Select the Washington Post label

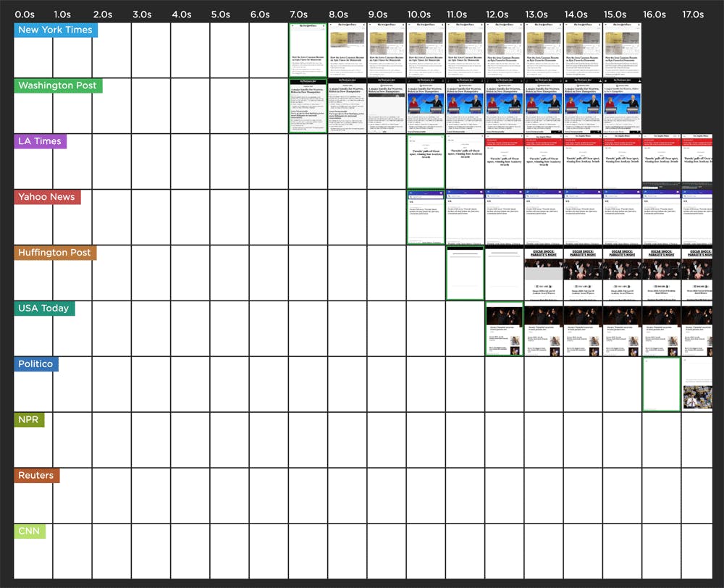click(x=57, y=85)
